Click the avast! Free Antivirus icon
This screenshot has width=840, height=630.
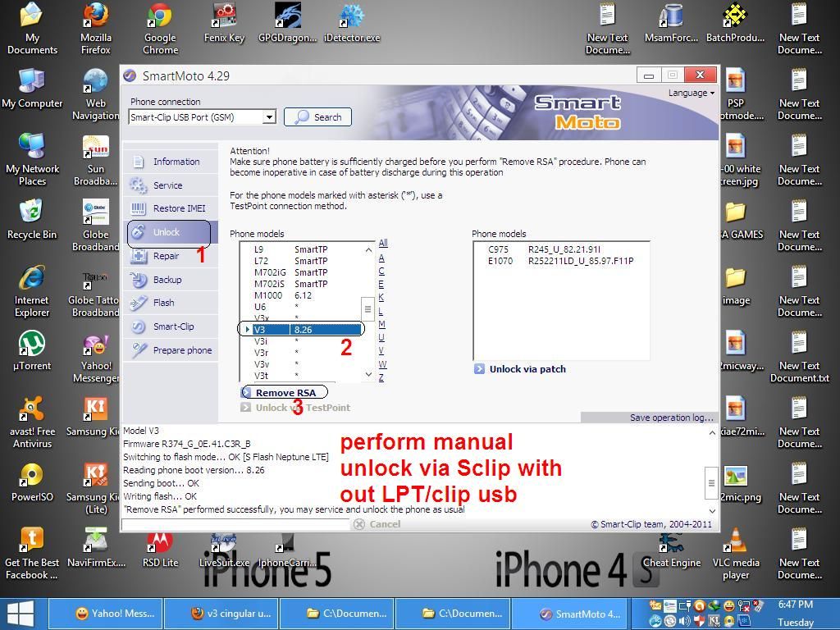click(x=32, y=422)
